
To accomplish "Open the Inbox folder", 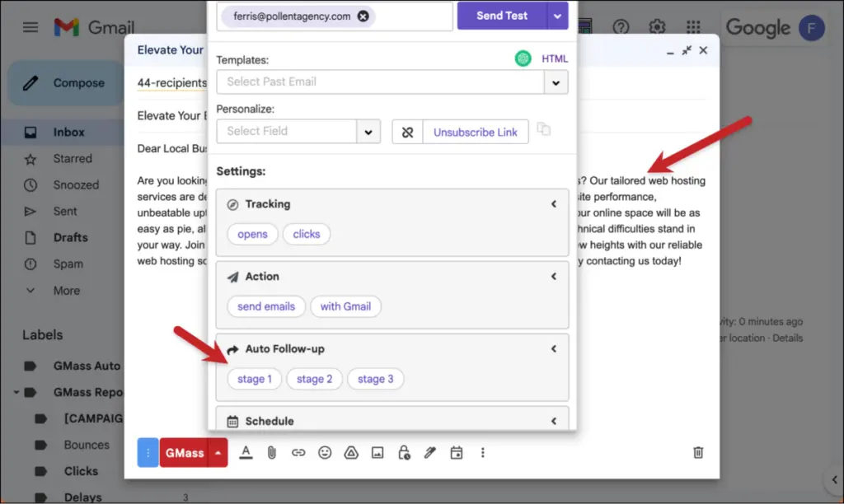I will coord(69,132).
